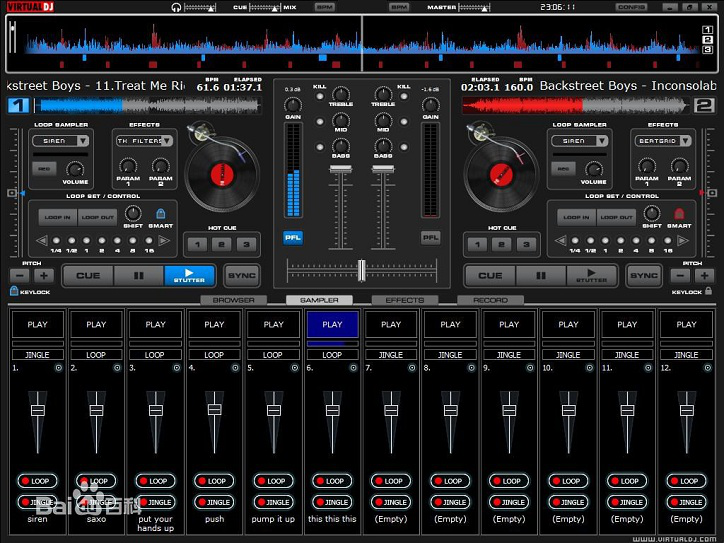The image size is (724, 543).
Task: Open deck 1 effects filter dropdown
Action: pyautogui.click(x=144, y=141)
